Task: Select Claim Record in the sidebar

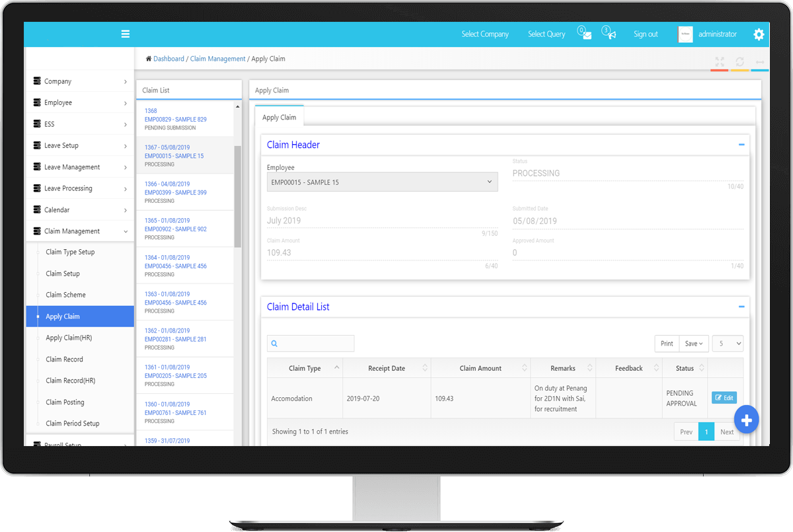Action: [x=65, y=360]
